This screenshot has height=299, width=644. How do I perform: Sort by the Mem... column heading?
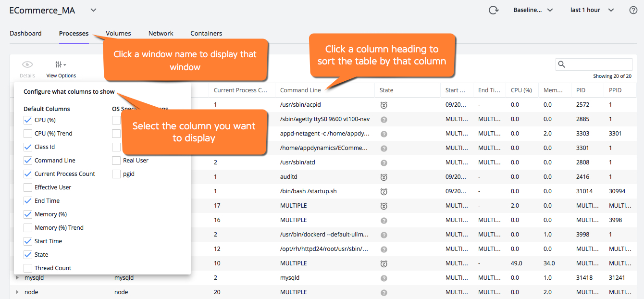554,90
